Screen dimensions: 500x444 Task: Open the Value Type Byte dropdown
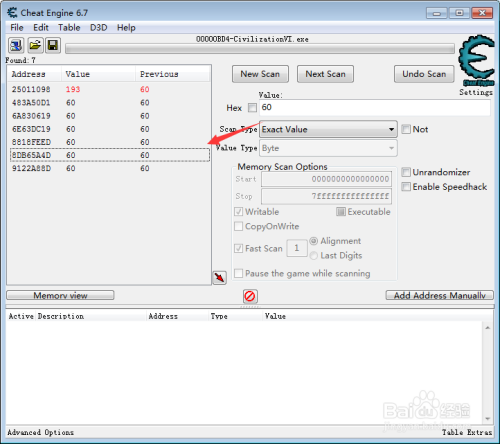point(328,148)
